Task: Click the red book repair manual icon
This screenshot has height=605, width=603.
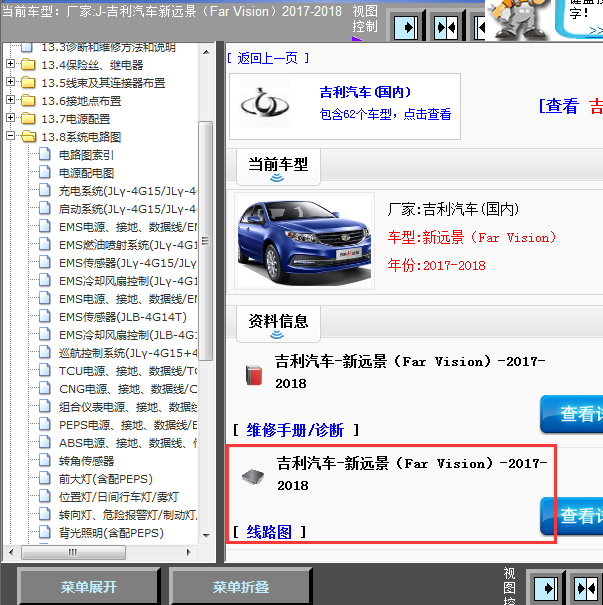Action: [254, 375]
